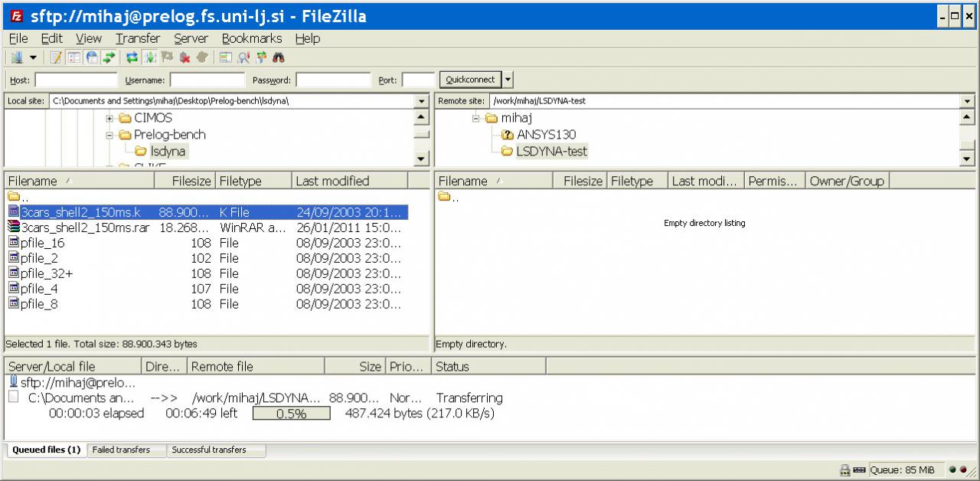Collapse the Prelog-bench folder tree node
Image resolution: width=980 pixels, height=481 pixels.
click(x=109, y=135)
